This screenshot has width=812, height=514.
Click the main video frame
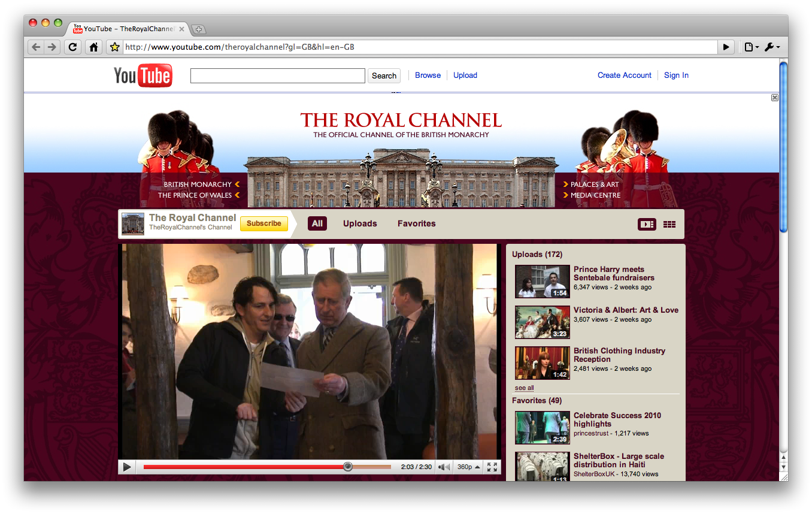310,352
